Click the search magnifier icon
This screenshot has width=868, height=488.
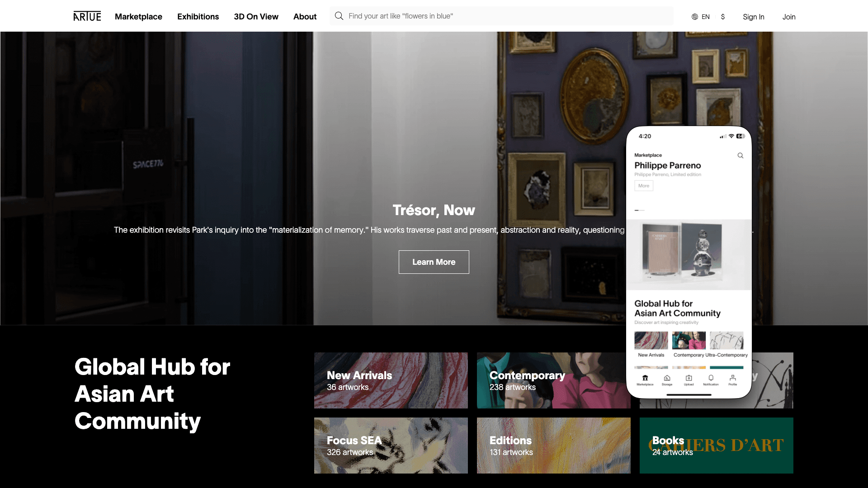pos(339,16)
